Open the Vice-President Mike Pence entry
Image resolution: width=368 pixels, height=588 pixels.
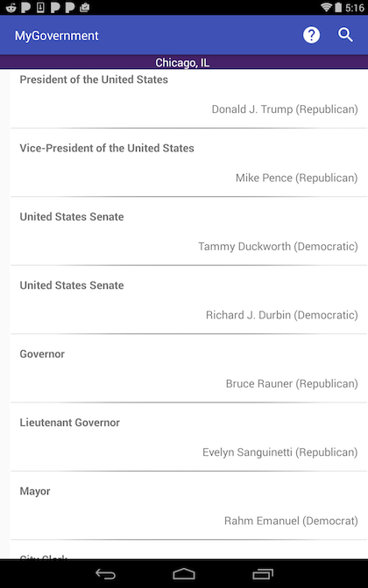(x=188, y=163)
